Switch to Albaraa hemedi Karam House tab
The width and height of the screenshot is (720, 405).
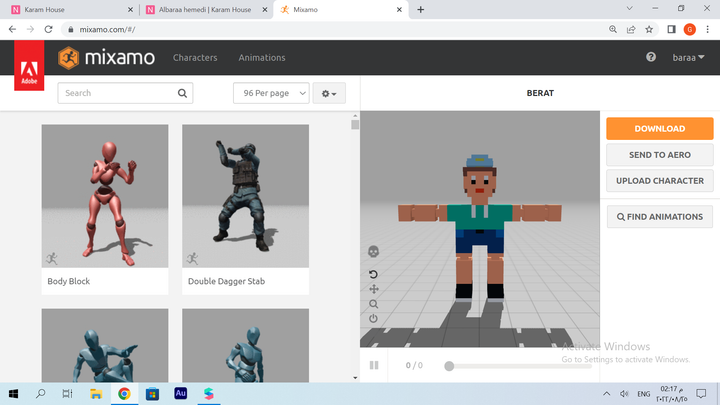(x=205, y=9)
